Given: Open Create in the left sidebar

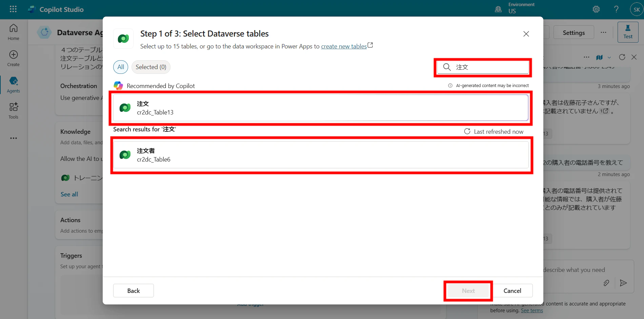Looking at the screenshot, I should (14, 59).
